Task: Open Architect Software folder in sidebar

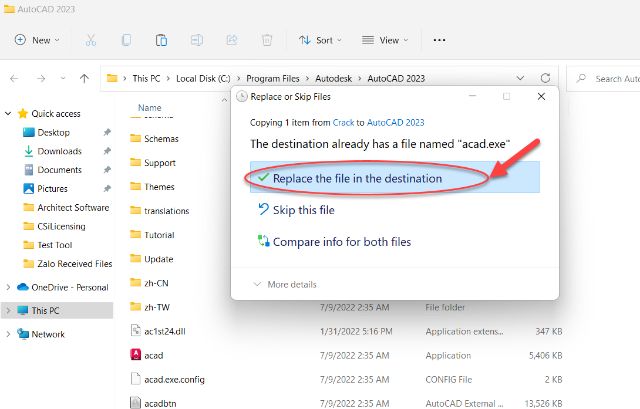Action: (x=73, y=207)
